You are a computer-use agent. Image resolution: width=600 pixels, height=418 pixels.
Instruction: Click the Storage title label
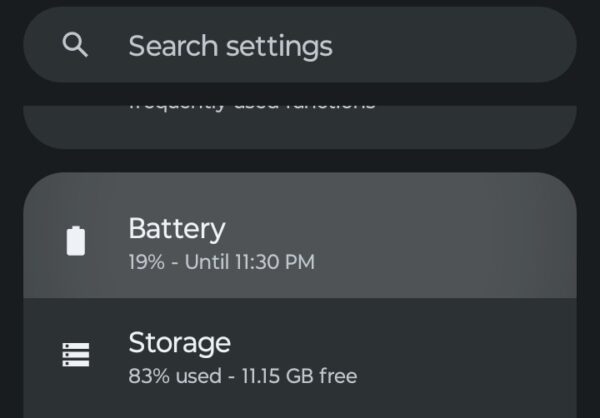click(179, 343)
